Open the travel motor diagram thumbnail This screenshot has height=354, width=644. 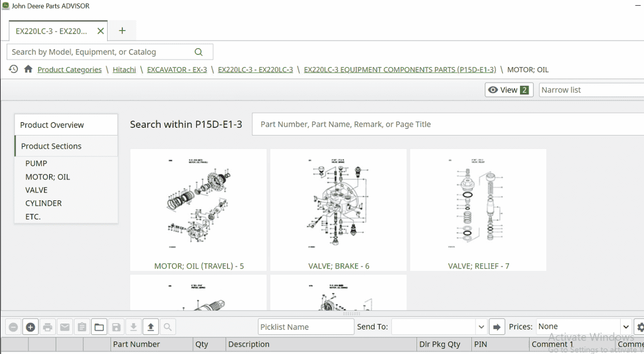click(x=198, y=204)
